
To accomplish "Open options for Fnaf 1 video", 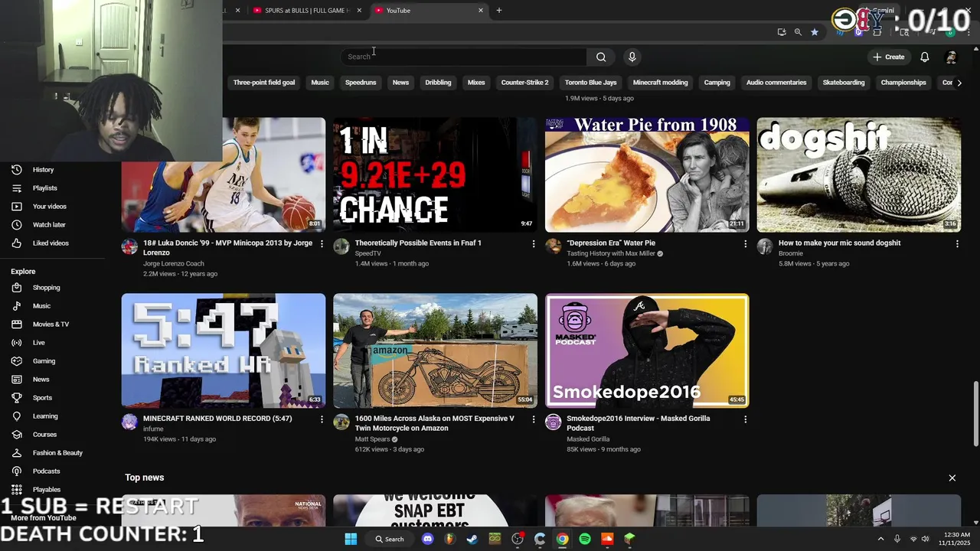I will tap(534, 243).
